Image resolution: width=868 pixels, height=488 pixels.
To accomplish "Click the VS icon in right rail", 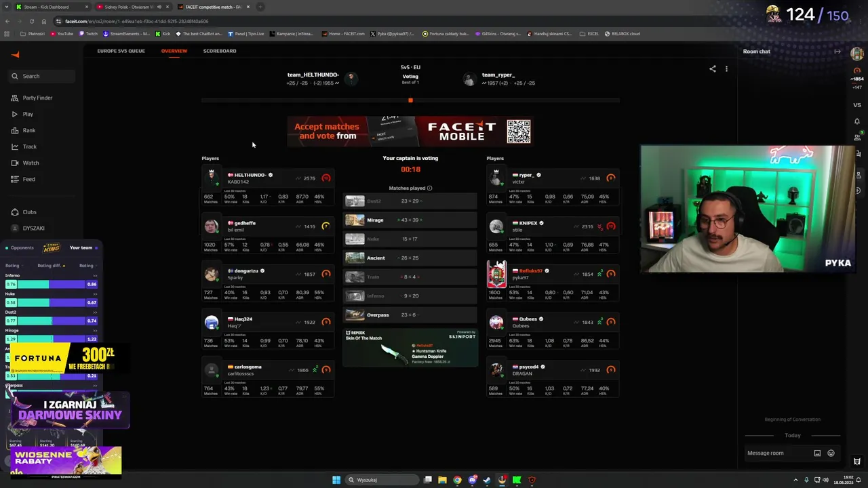I will (857, 105).
